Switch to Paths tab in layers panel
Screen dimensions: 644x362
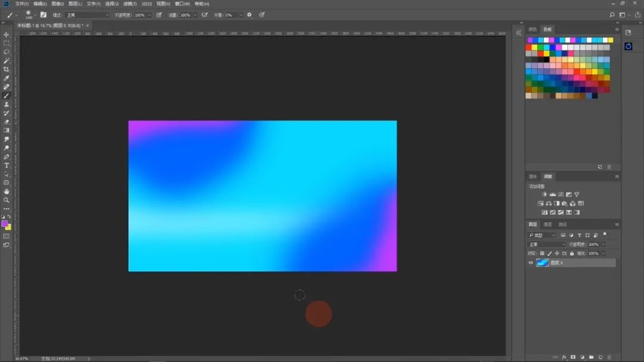pos(563,224)
